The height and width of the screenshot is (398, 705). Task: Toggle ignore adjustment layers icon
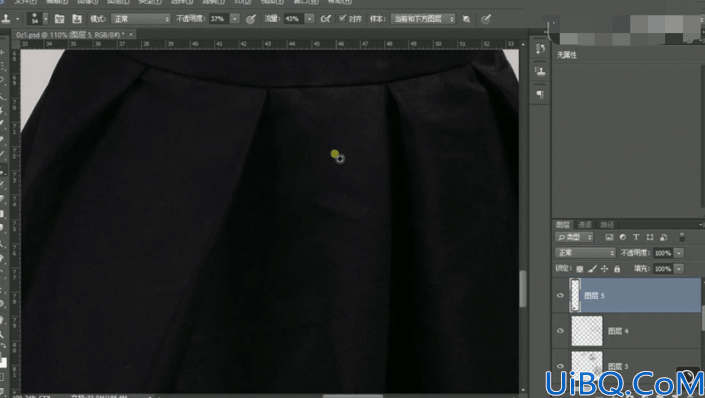pyautogui.click(x=466, y=19)
